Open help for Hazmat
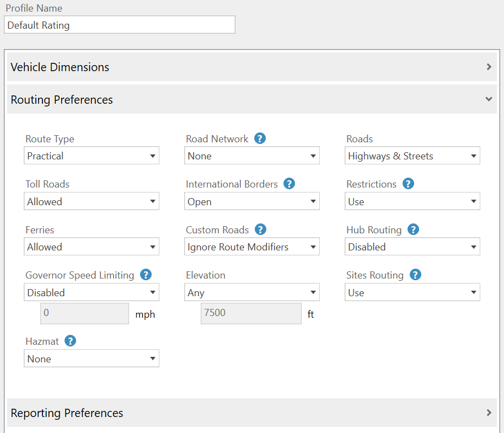Viewport: 504px width, 433px height. click(x=70, y=341)
